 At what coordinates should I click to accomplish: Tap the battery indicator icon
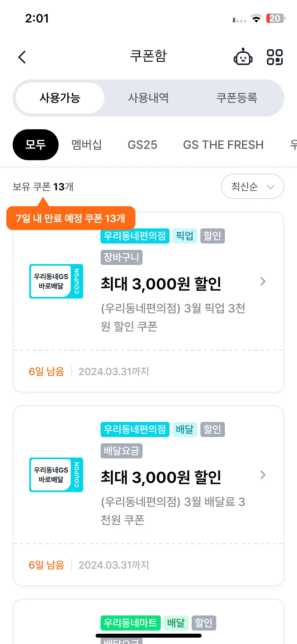(276, 19)
